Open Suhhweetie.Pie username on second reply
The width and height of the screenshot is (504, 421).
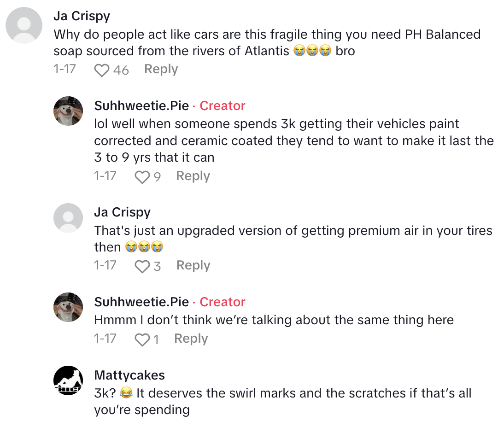click(x=141, y=302)
